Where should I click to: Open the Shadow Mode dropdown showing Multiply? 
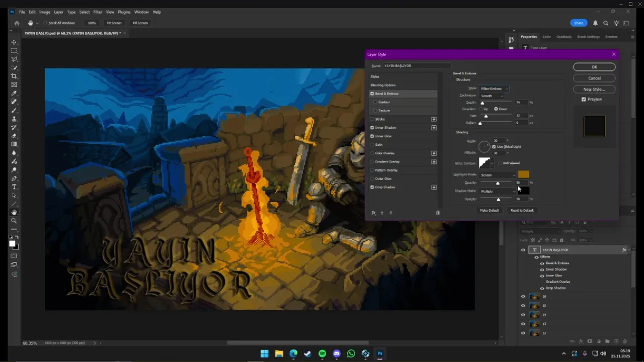(x=497, y=191)
